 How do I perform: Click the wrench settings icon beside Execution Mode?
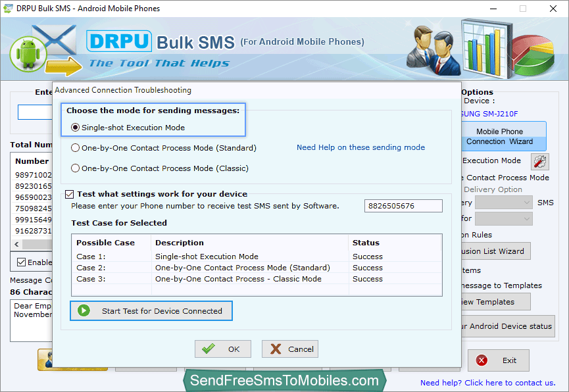click(540, 162)
